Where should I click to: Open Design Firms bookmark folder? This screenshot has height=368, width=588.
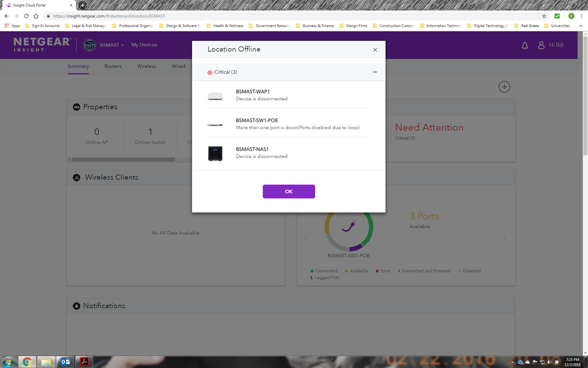coord(354,26)
